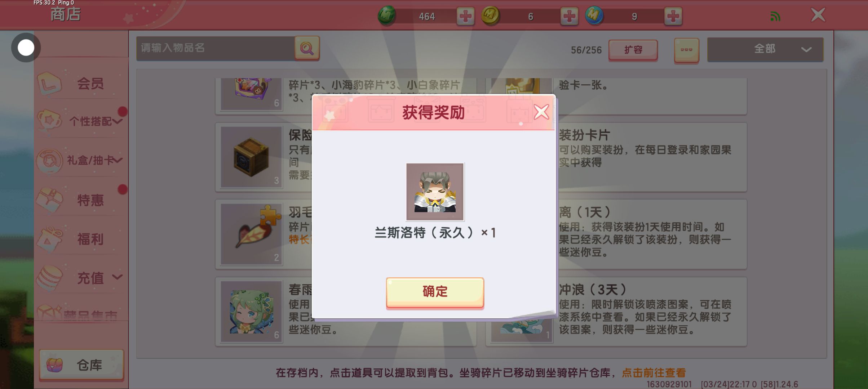
Task: Add blue coins with plus icon
Action: pos(673,16)
